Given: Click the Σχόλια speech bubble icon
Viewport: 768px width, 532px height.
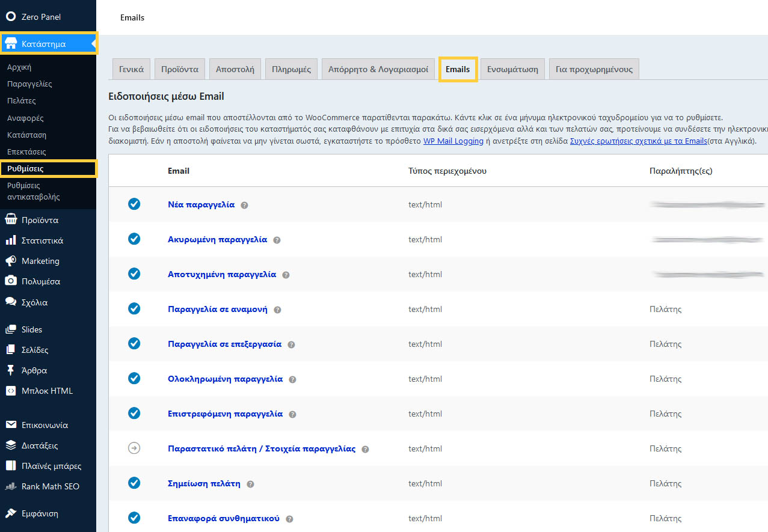Looking at the screenshot, I should click(11, 302).
